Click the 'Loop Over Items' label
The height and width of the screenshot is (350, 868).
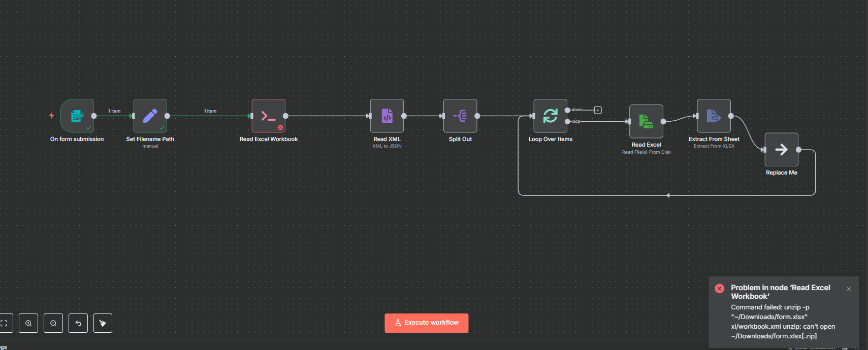[x=550, y=139]
